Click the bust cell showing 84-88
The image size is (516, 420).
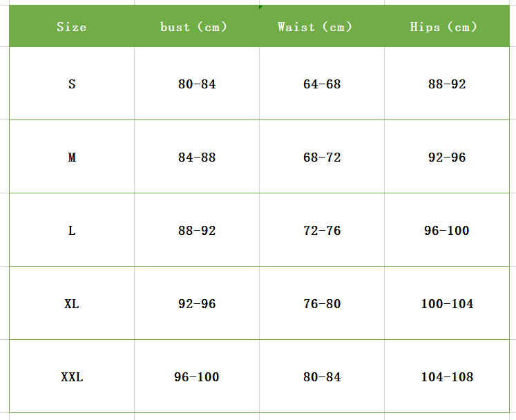[x=197, y=157]
